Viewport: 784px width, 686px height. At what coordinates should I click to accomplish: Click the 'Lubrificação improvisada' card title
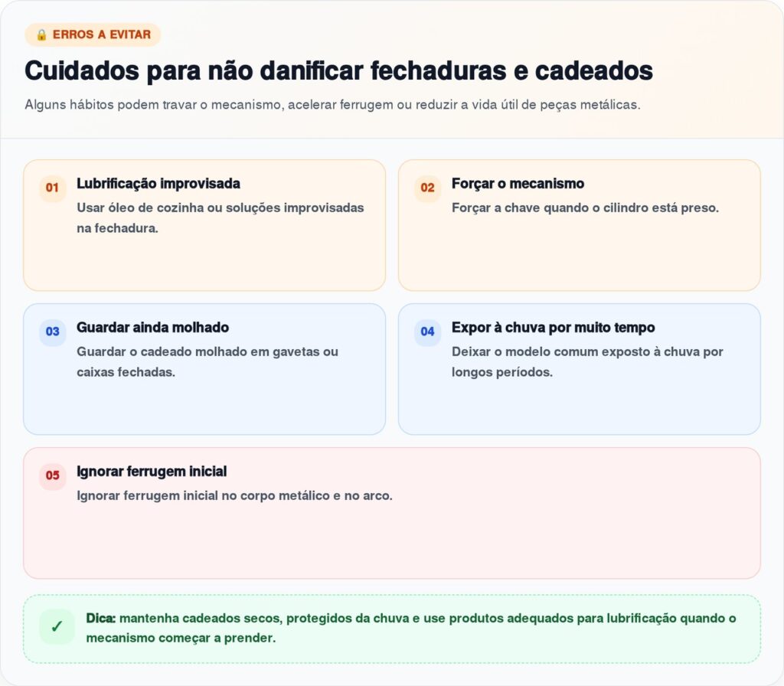click(158, 184)
